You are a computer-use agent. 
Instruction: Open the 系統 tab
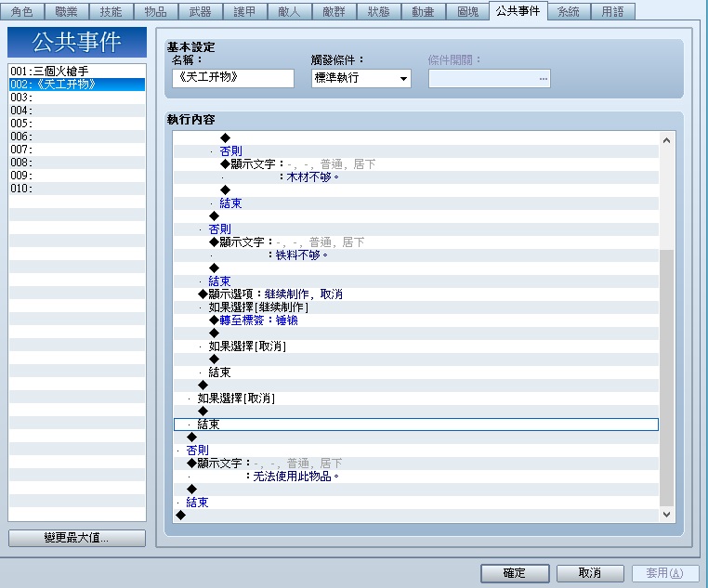pyautogui.click(x=569, y=11)
